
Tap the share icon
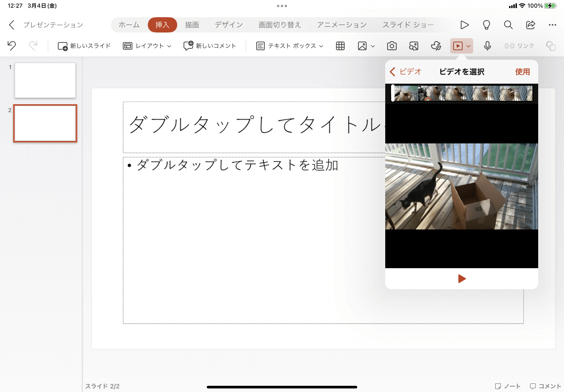tap(530, 25)
